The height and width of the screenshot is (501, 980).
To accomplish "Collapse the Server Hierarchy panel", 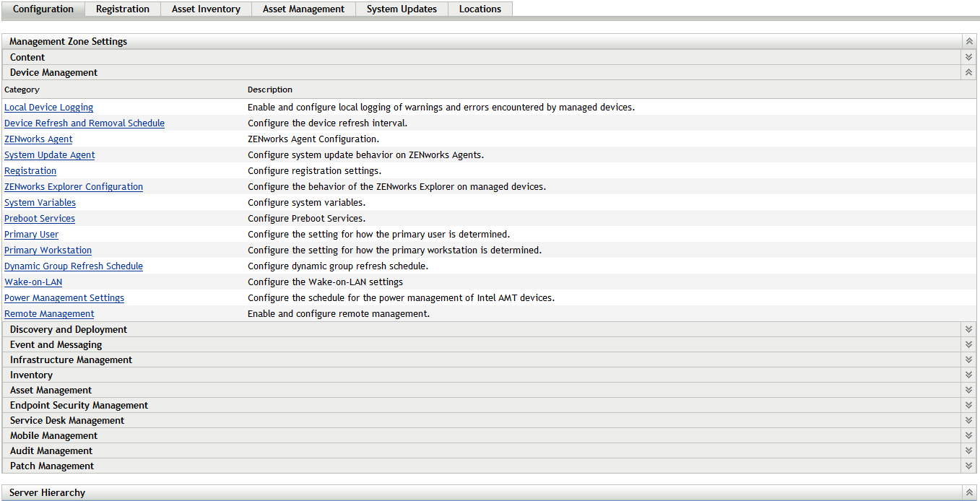I will 968,492.
